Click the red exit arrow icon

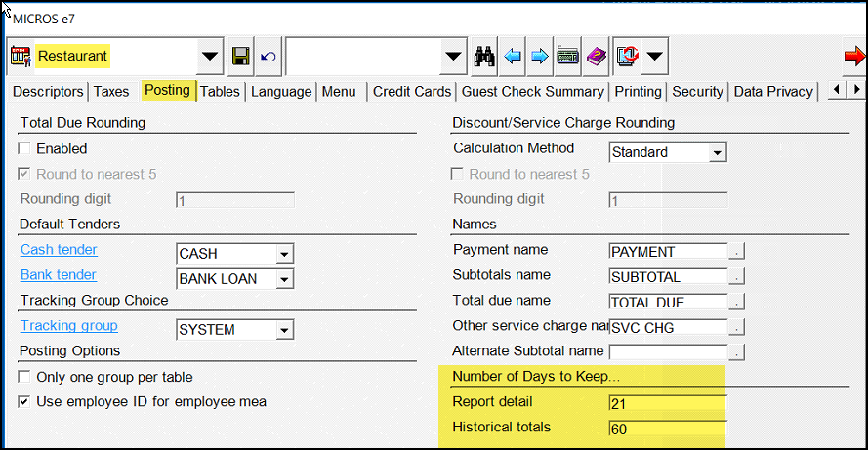854,57
